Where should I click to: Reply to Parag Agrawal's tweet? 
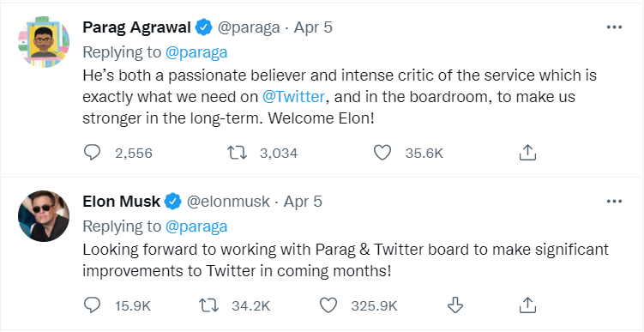click(92, 153)
